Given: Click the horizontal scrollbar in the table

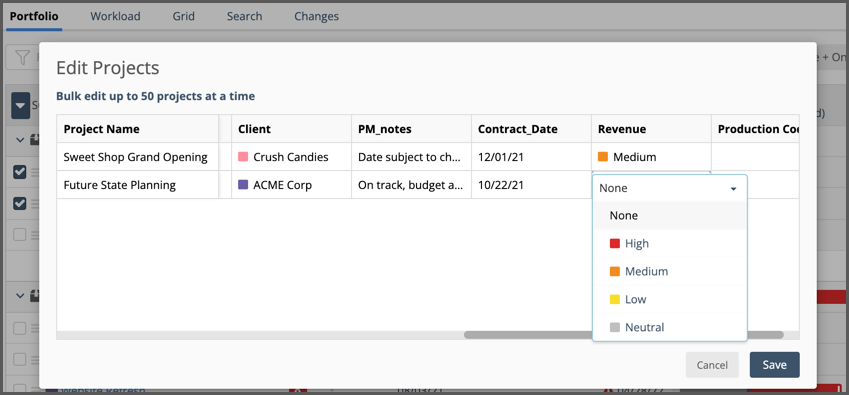Looking at the screenshot, I should coord(623,335).
